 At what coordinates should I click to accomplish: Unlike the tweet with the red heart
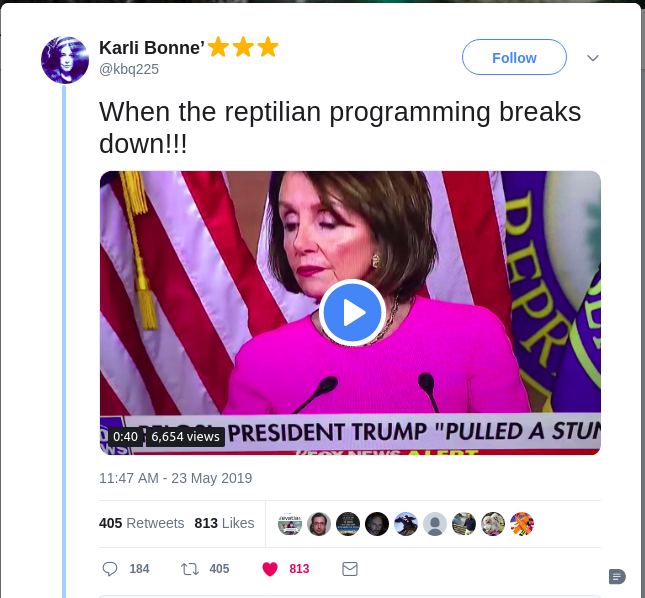(x=270, y=569)
